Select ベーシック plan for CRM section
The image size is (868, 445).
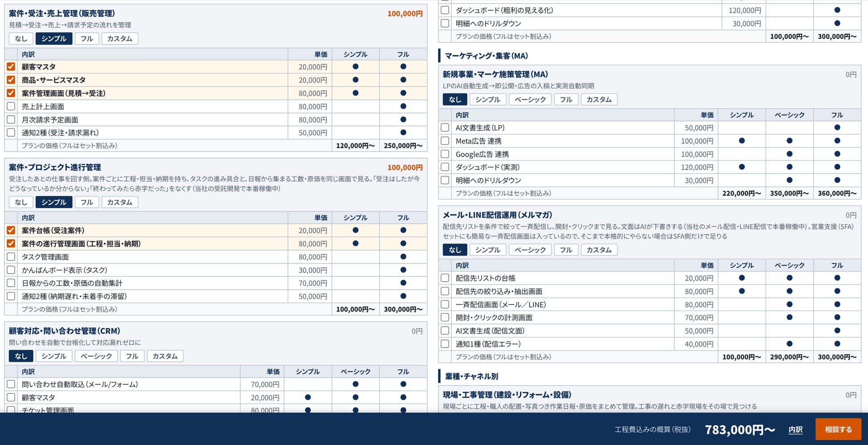pyautogui.click(x=96, y=356)
